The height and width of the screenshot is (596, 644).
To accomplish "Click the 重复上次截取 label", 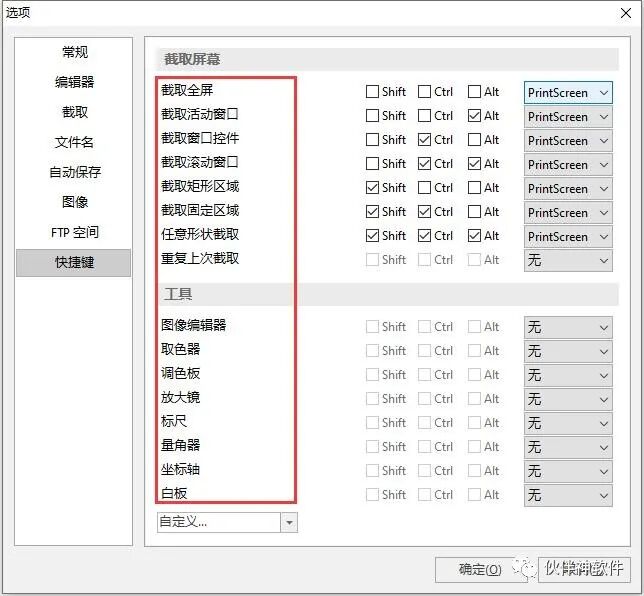I will (x=200, y=258).
